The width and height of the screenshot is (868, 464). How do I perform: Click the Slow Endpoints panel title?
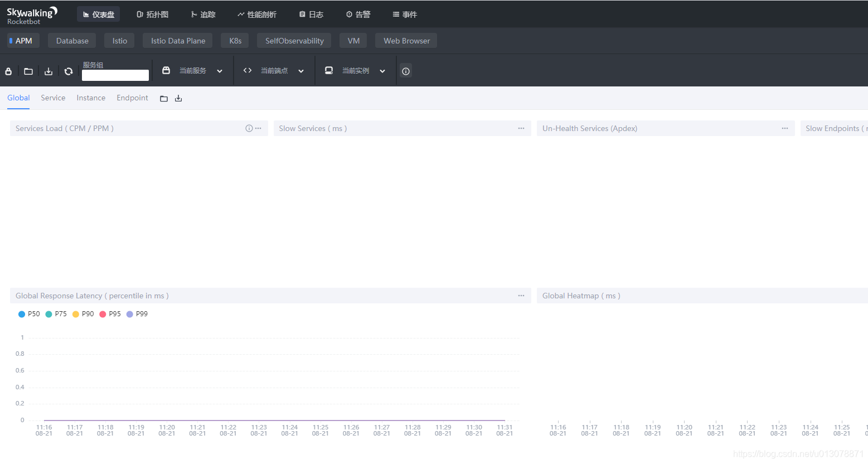coord(836,128)
